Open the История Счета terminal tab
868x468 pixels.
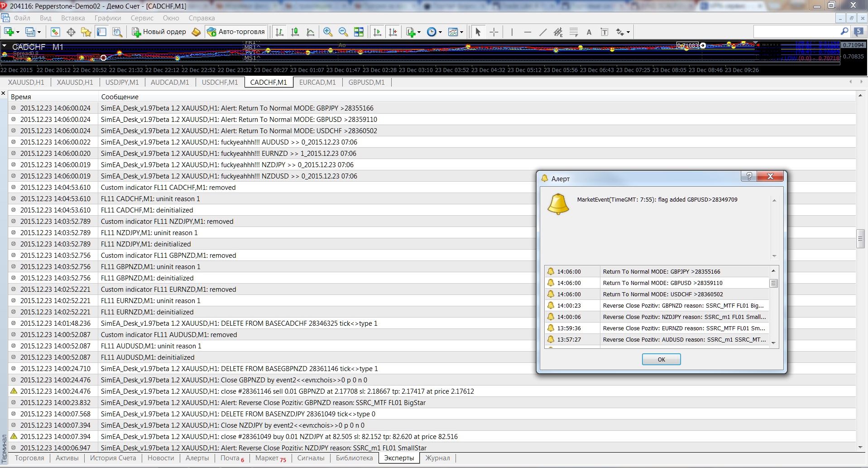[113, 458]
